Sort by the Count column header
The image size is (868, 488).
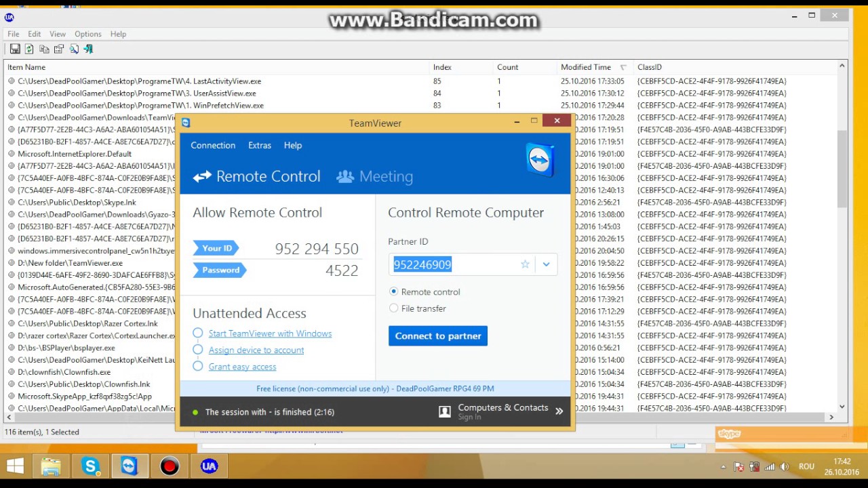click(525, 67)
